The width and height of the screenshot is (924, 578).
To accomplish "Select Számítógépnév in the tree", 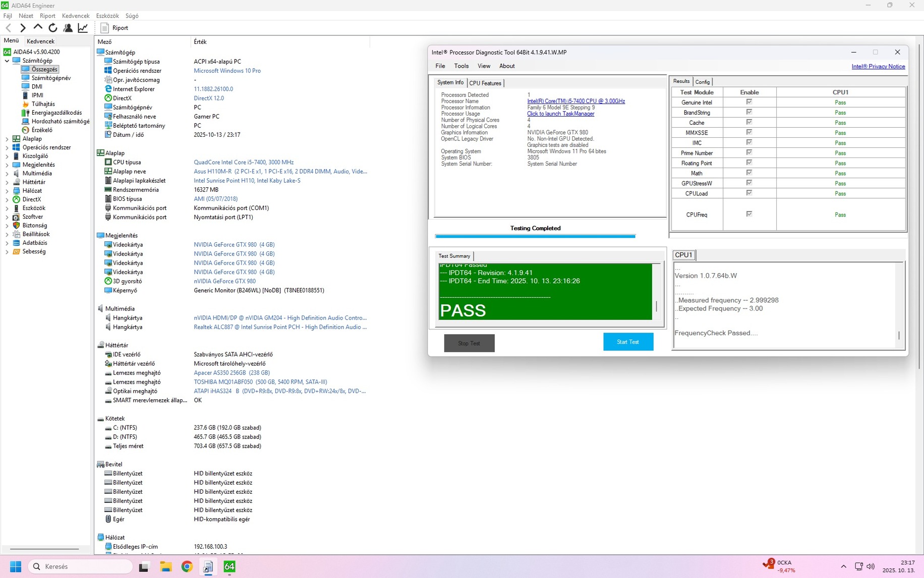I will [x=51, y=78].
